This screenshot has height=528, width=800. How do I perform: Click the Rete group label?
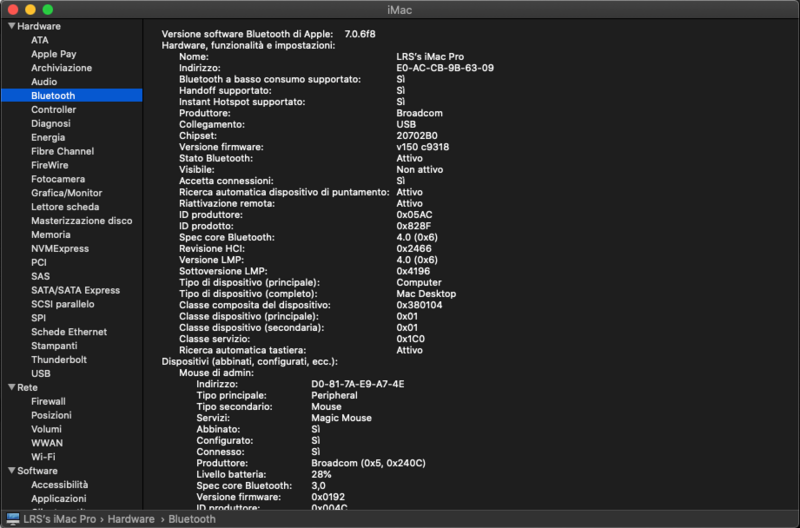pyautogui.click(x=27, y=388)
